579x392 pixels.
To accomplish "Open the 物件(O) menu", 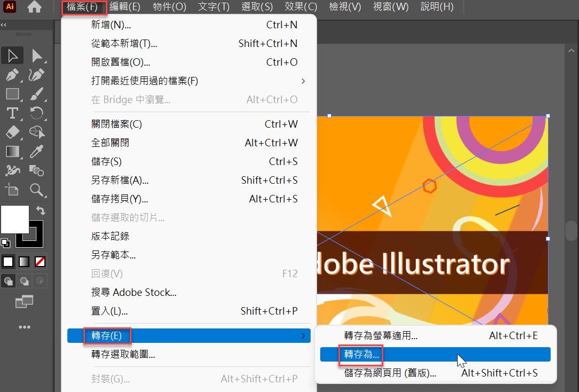I will (169, 6).
